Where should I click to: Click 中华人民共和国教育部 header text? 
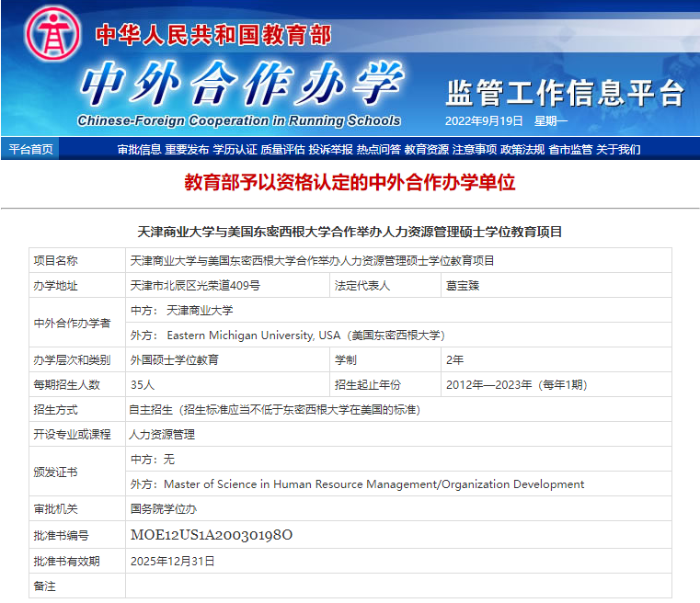point(213,35)
